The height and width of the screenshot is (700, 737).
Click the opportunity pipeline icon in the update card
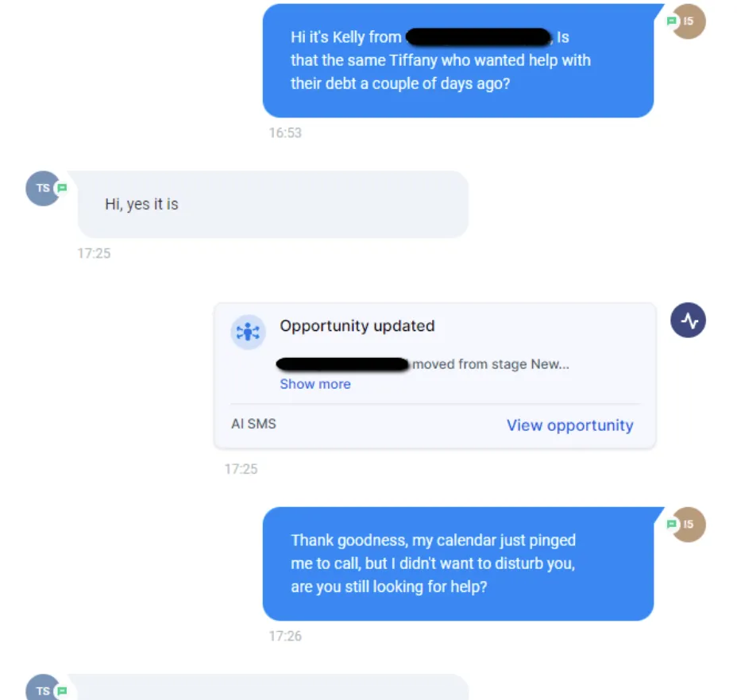click(248, 333)
